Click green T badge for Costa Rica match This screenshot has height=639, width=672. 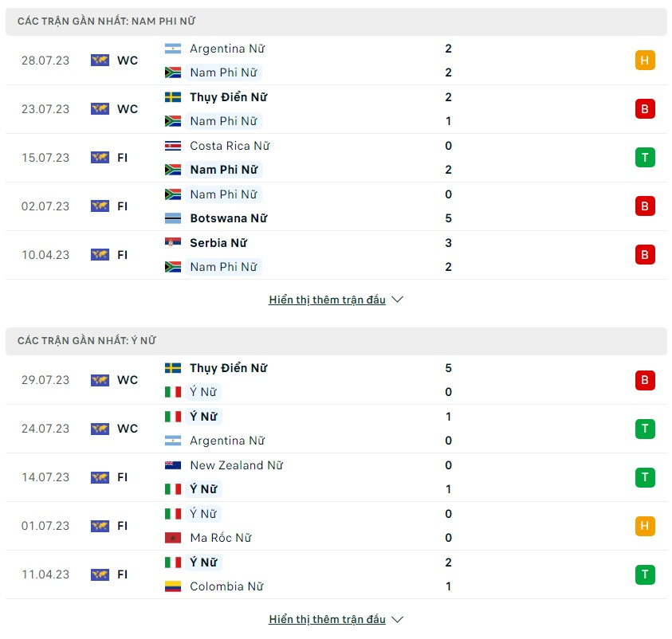point(645,158)
